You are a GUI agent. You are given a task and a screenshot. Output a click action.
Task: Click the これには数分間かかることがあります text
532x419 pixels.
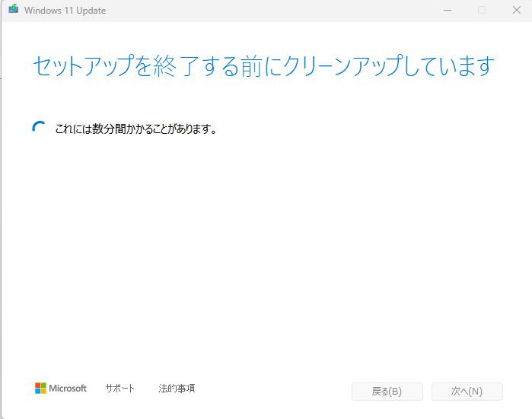(x=135, y=129)
